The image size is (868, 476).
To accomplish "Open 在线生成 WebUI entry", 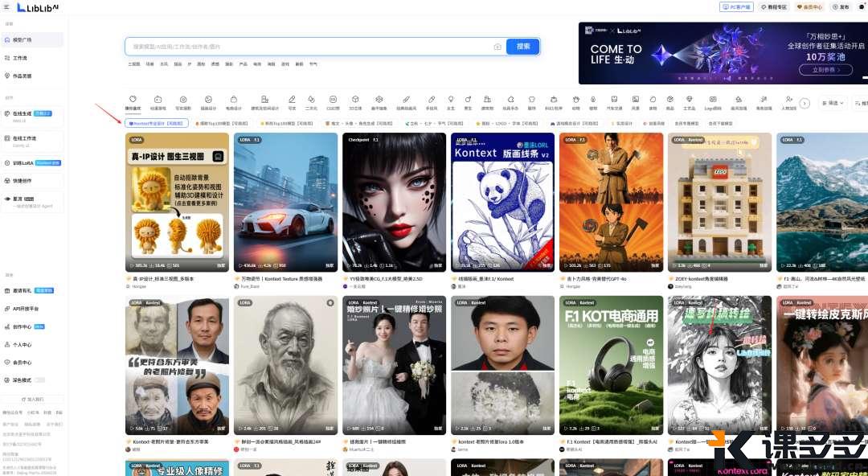I will pos(33,116).
